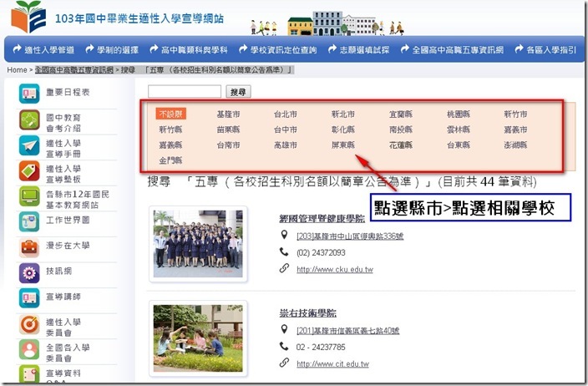Go to Home in the breadcrumb
The width and height of the screenshot is (588, 386).
point(17,70)
